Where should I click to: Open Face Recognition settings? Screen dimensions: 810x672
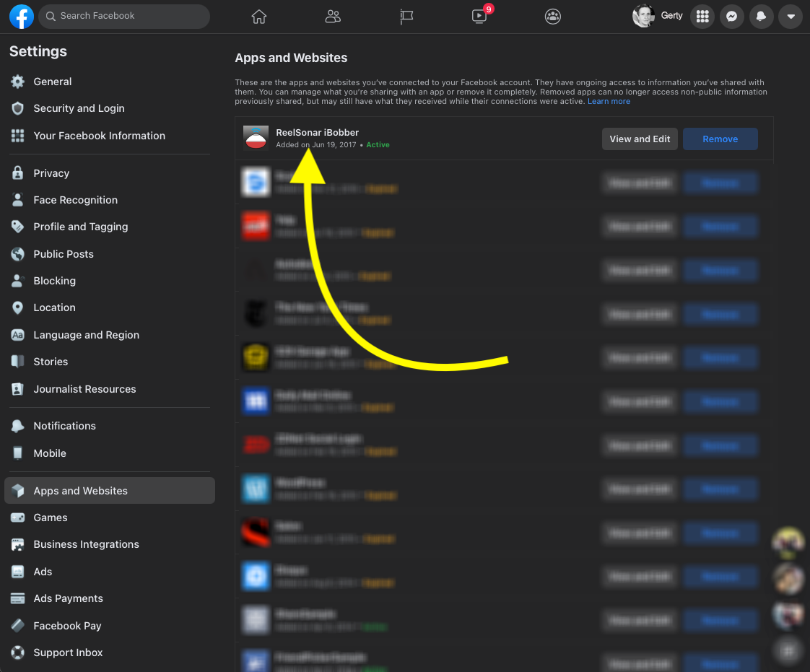(x=110, y=200)
